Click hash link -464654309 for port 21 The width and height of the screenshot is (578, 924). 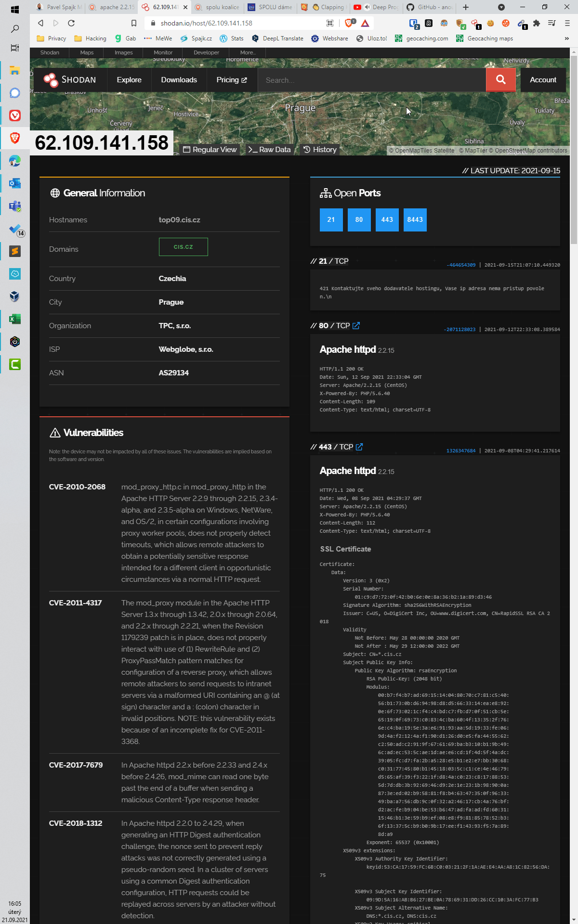click(x=461, y=265)
